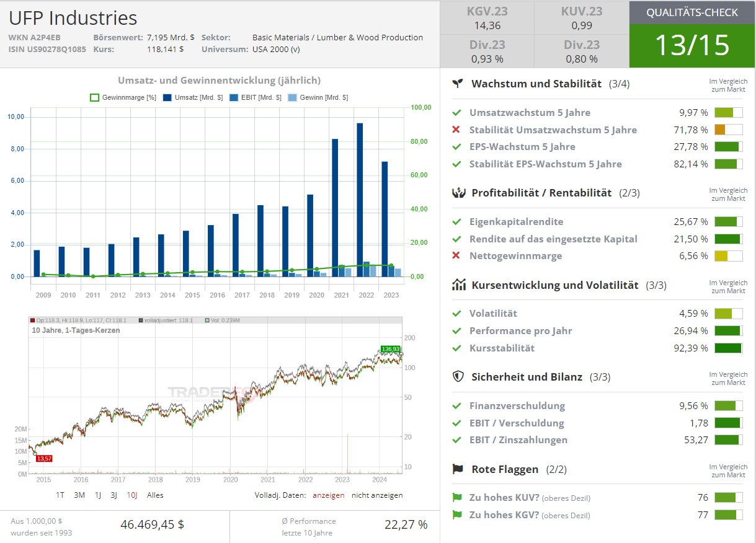Viewport: 756px width, 543px height.
Task: Toggle the Umsatz [Mrd. $] legend series
Action: tap(192, 97)
